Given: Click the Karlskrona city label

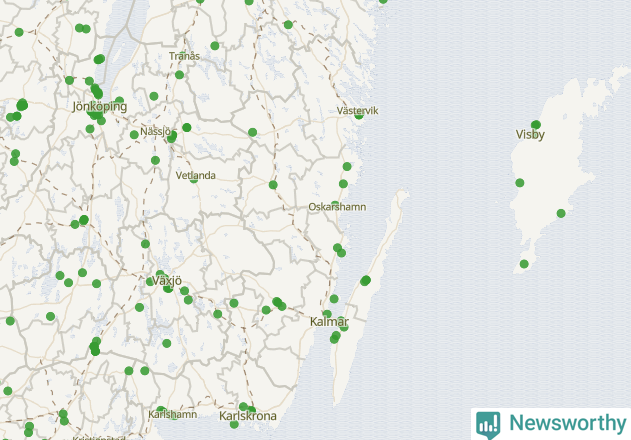Looking at the screenshot, I should [247, 416].
